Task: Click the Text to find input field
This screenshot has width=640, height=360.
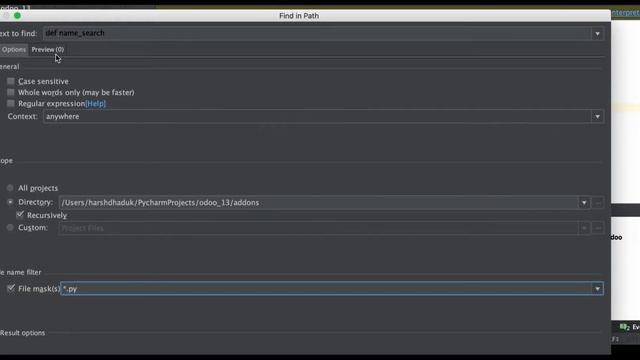Action: point(317,33)
